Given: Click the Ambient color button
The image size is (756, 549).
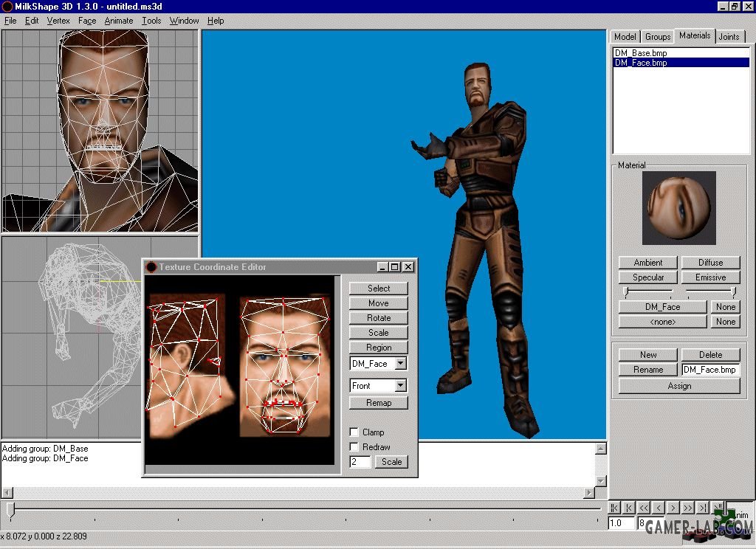Looking at the screenshot, I should coord(648,263).
